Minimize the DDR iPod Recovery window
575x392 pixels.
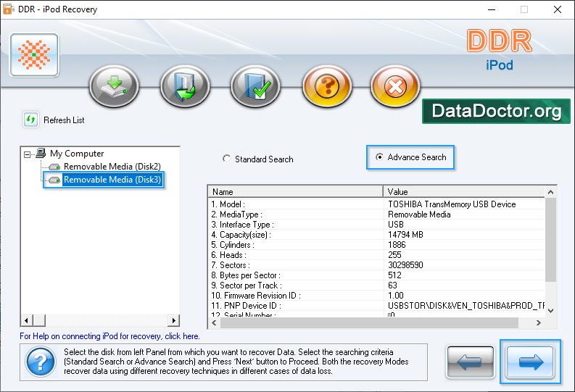coord(492,9)
